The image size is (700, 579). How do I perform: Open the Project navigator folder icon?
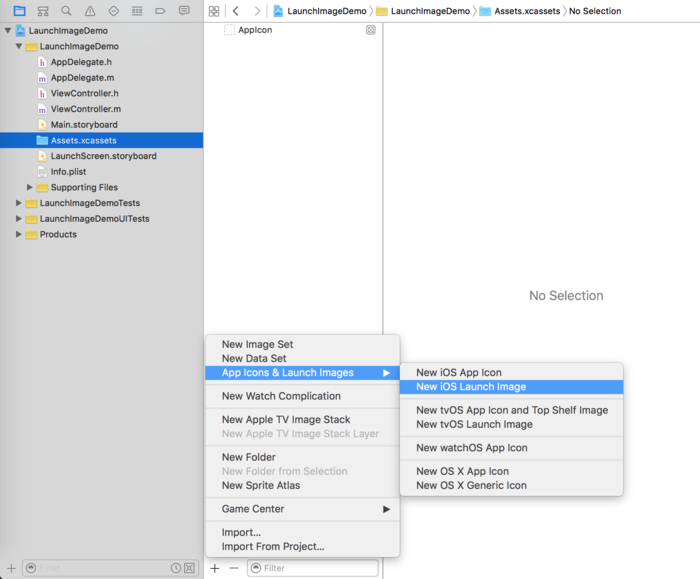coord(19,11)
